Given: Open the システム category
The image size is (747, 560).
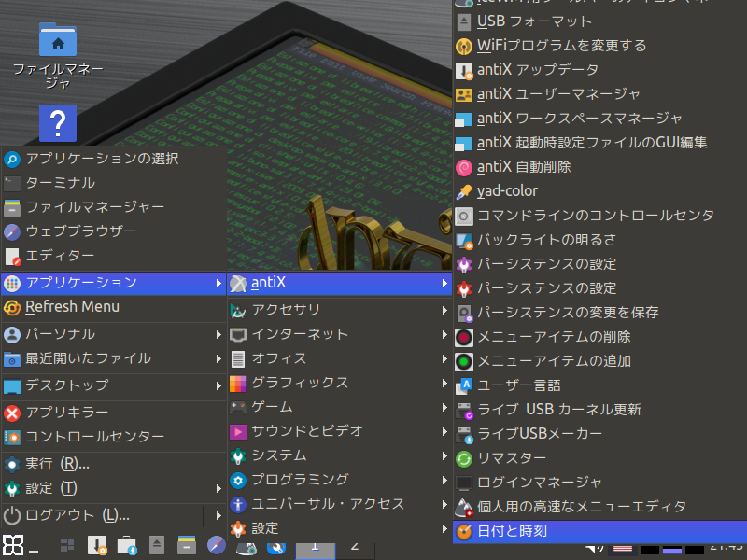Looking at the screenshot, I should click(340, 456).
